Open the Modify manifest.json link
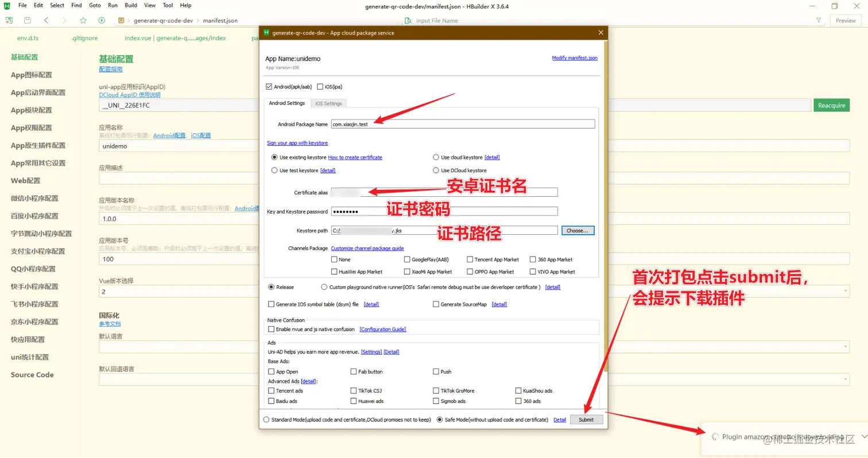This screenshot has width=868, height=458. point(575,58)
